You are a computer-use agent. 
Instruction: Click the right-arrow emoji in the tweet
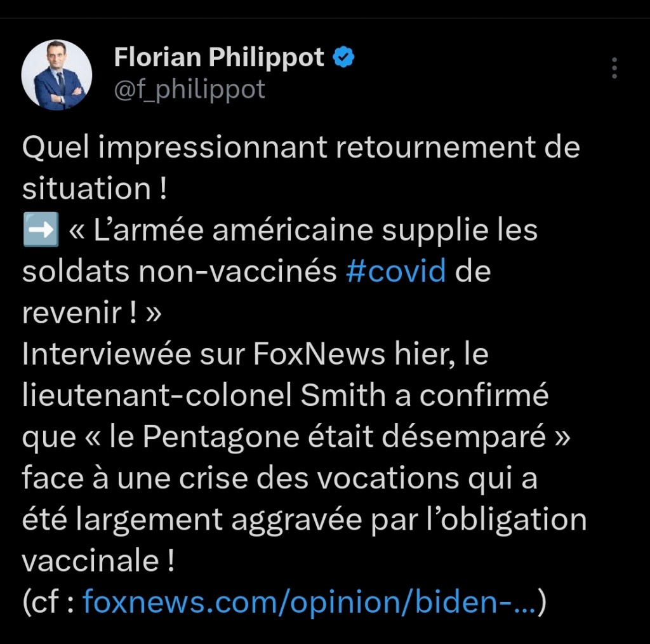tap(40, 231)
